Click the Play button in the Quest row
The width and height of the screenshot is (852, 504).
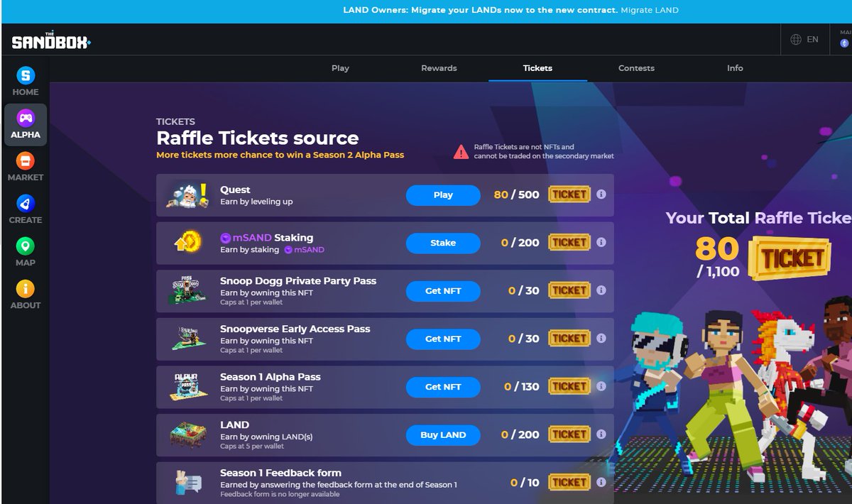tap(443, 195)
